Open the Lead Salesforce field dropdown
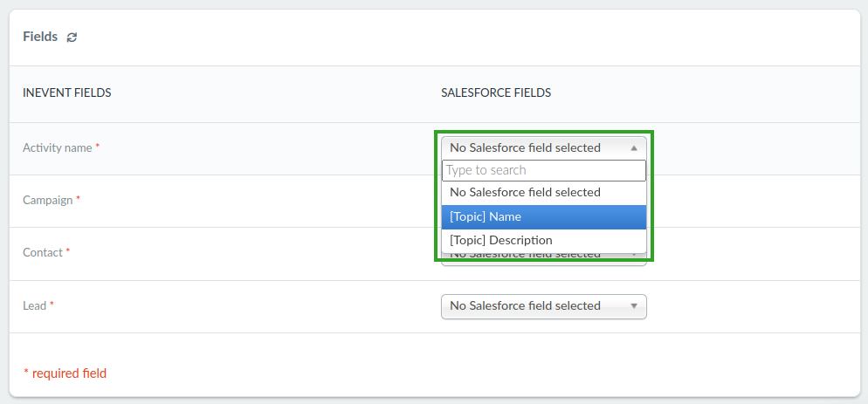This screenshot has height=404, width=868. tap(544, 306)
